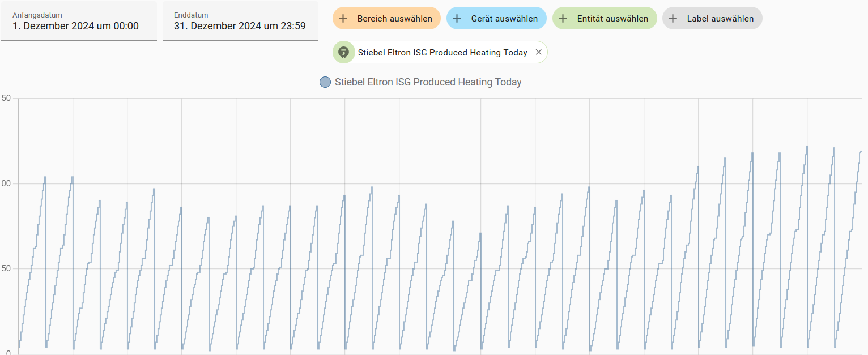The height and width of the screenshot is (355, 868).
Task: Open the Anfangsdatum date picker
Action: click(x=79, y=21)
